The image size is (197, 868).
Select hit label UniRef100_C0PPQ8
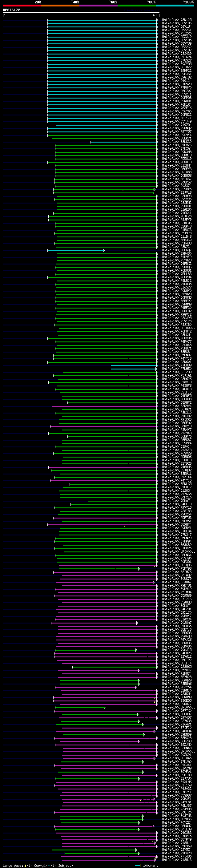pyautogui.click(x=176, y=98)
